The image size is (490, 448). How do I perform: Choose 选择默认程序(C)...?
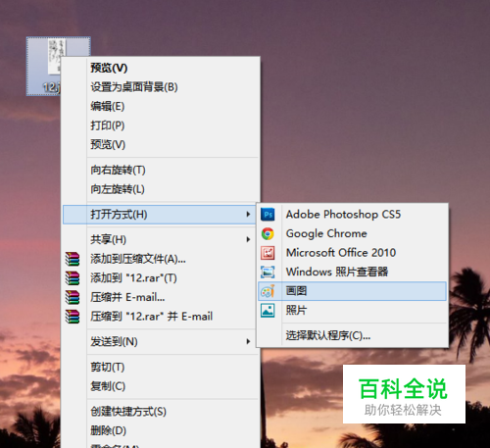(x=352, y=335)
